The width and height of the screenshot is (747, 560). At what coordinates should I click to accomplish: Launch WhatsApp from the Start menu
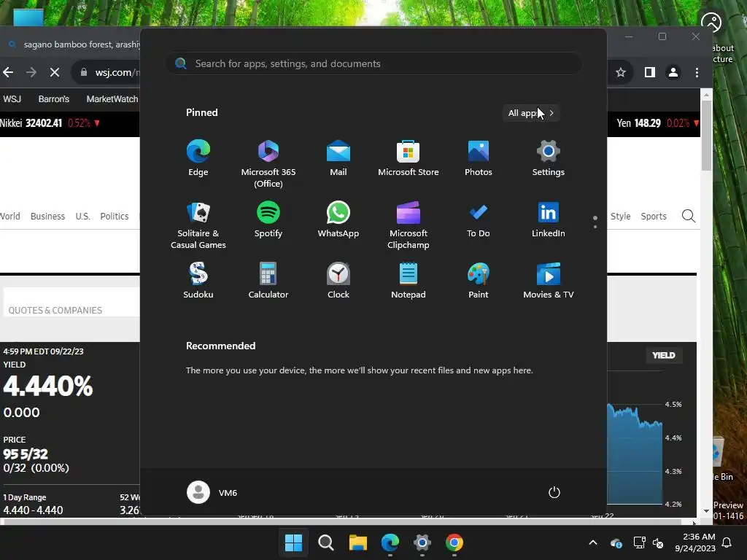[338, 220]
